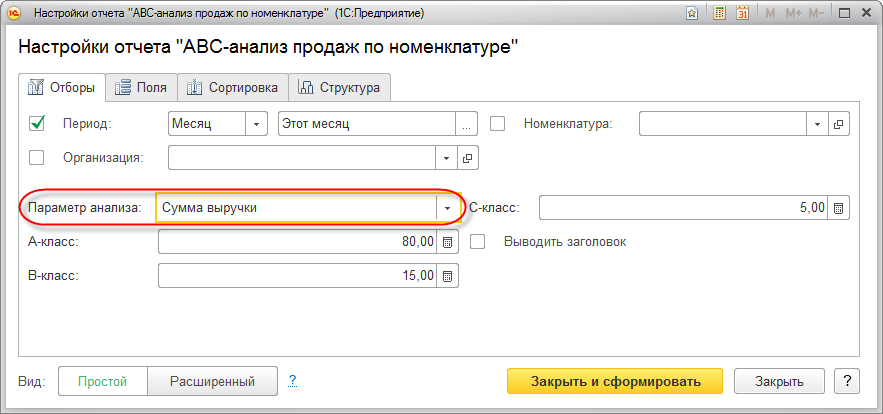Open calculator for the B-класс field

point(448,275)
